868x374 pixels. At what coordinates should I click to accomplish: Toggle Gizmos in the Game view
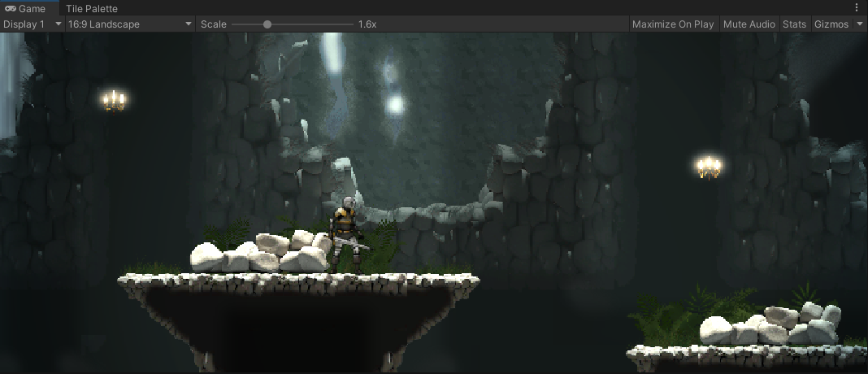click(x=831, y=24)
